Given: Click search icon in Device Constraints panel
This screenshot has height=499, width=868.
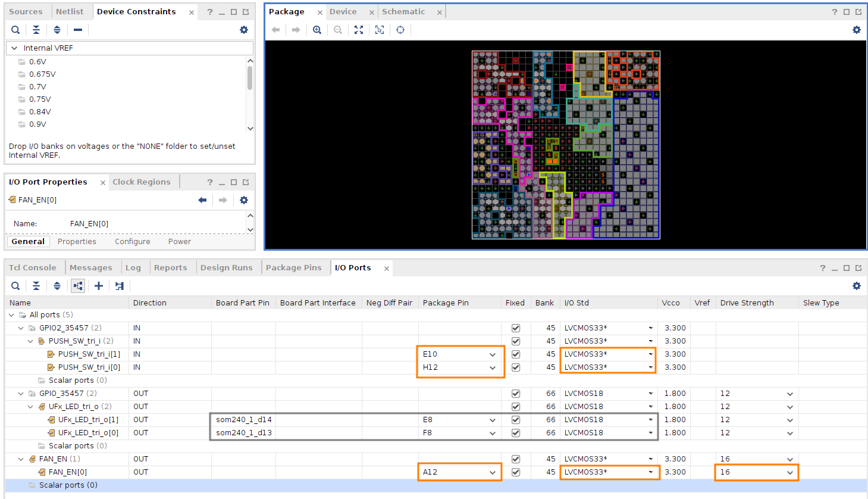Looking at the screenshot, I should pos(15,30).
